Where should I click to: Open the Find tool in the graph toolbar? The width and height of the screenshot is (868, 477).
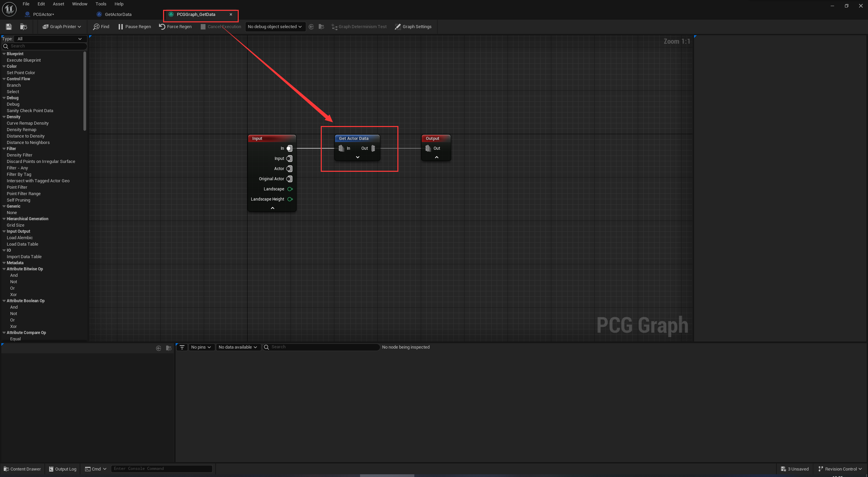pyautogui.click(x=101, y=26)
